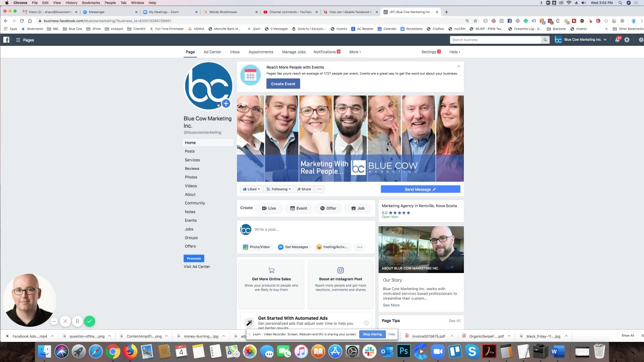Image resolution: width=644 pixels, height=362 pixels.
Task: Pause the Loom recording
Action: pyautogui.click(x=77, y=321)
